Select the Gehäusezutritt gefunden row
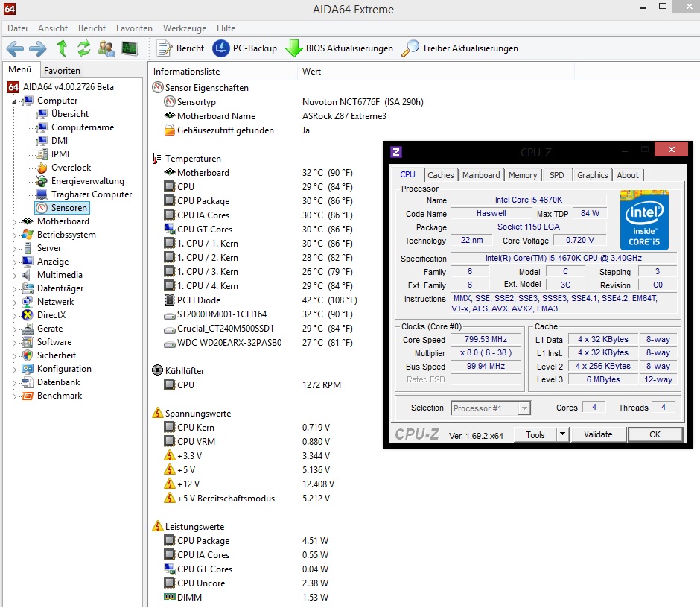The width and height of the screenshot is (700, 614). click(x=237, y=130)
